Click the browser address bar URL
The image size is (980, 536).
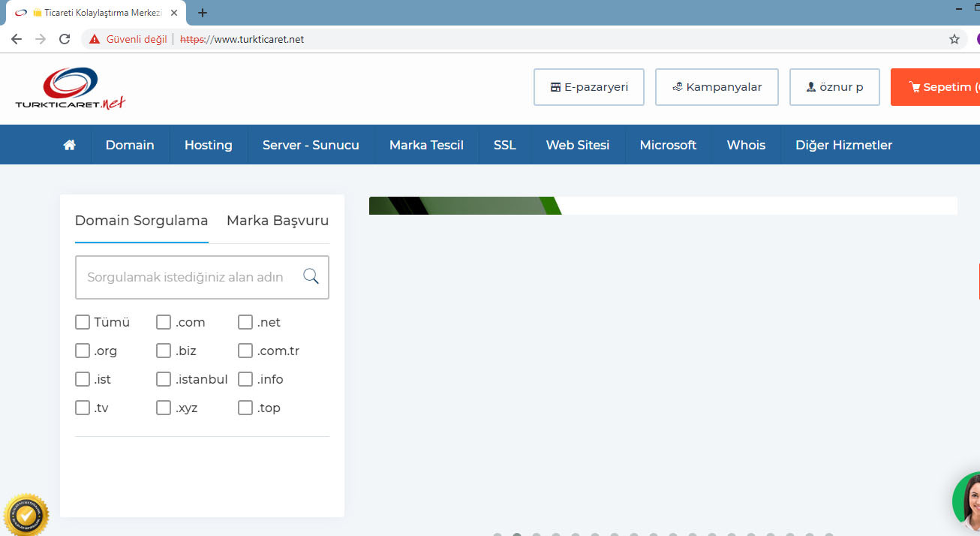point(242,39)
